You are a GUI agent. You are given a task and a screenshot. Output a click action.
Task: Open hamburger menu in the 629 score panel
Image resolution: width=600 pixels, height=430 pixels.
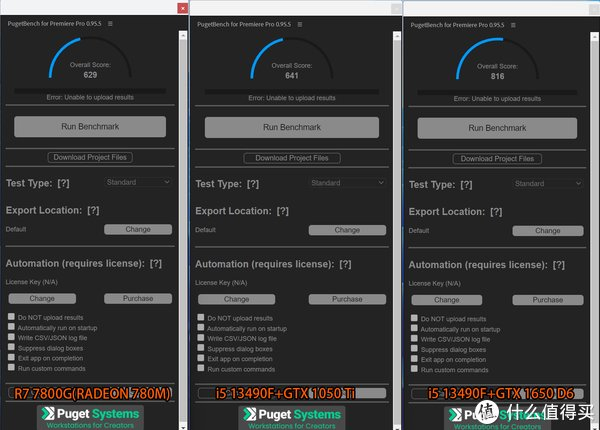pos(110,24)
